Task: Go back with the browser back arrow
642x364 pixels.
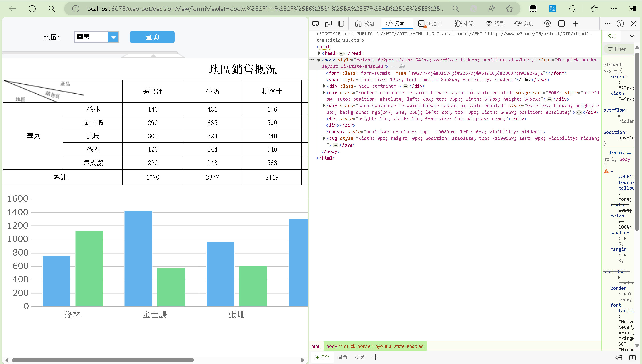Action: (12, 9)
